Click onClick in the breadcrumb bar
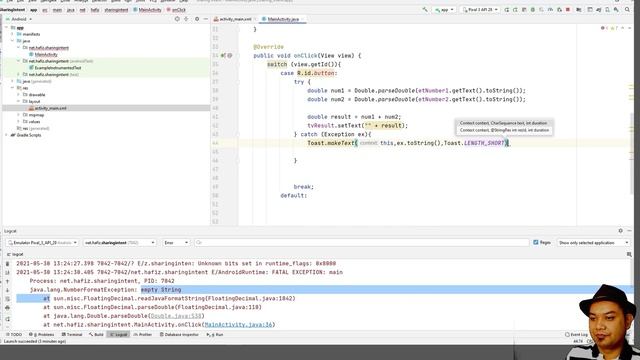 176,9
